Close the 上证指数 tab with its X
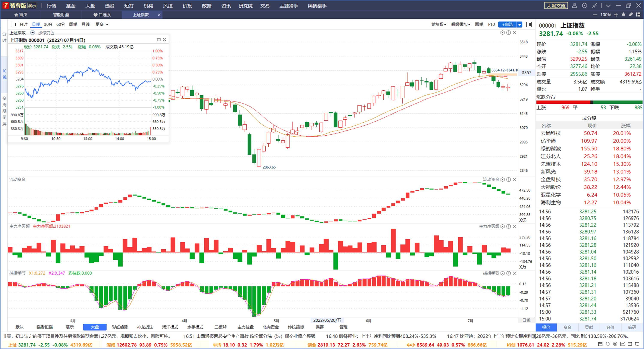Screen dimensions: 644x349 (159, 15)
